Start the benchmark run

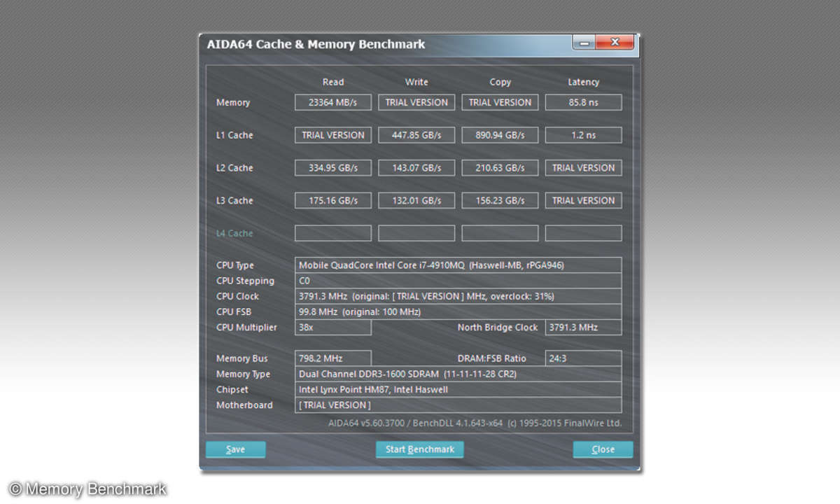click(420, 449)
